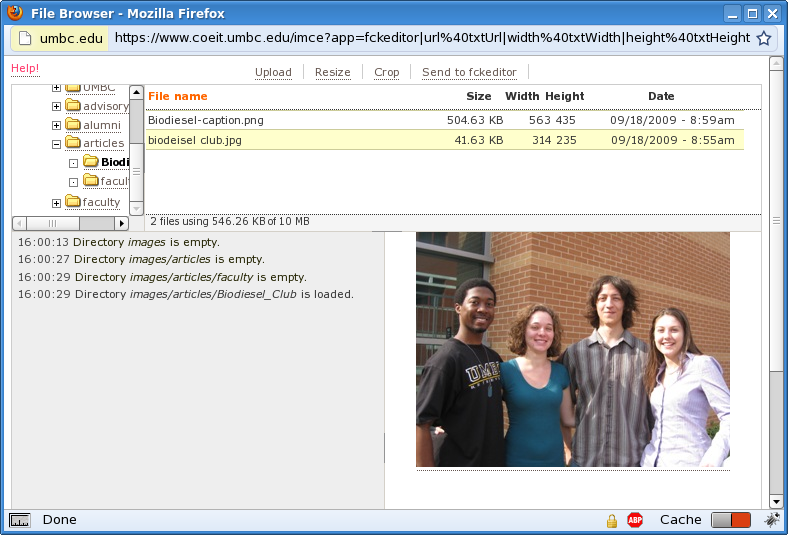788x535 pixels.
Task: Open the advisory folder label in tree
Action: 106,106
